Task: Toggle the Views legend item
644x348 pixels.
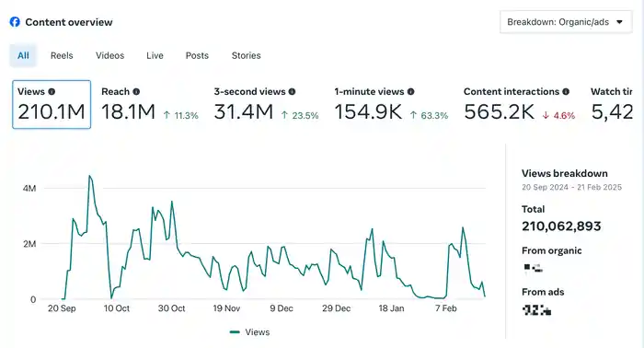Action: pos(249,332)
